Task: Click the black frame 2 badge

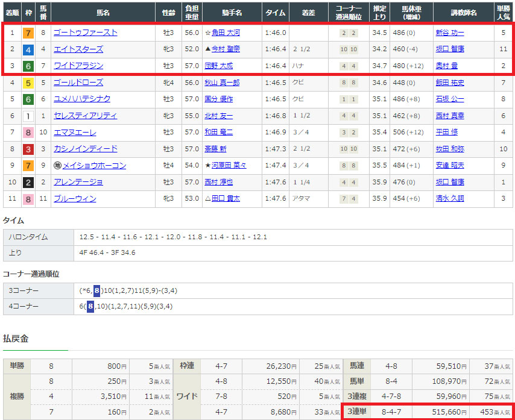Action: (x=27, y=182)
